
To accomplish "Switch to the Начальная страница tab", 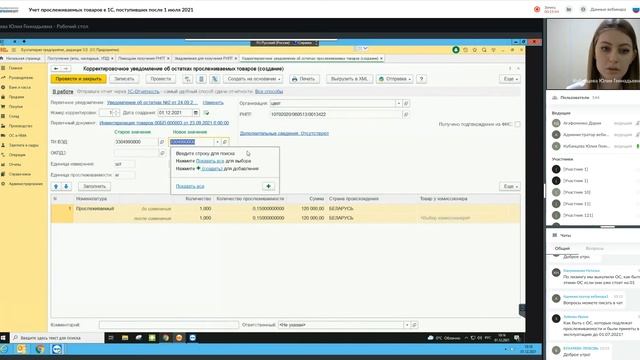I will [21, 58].
